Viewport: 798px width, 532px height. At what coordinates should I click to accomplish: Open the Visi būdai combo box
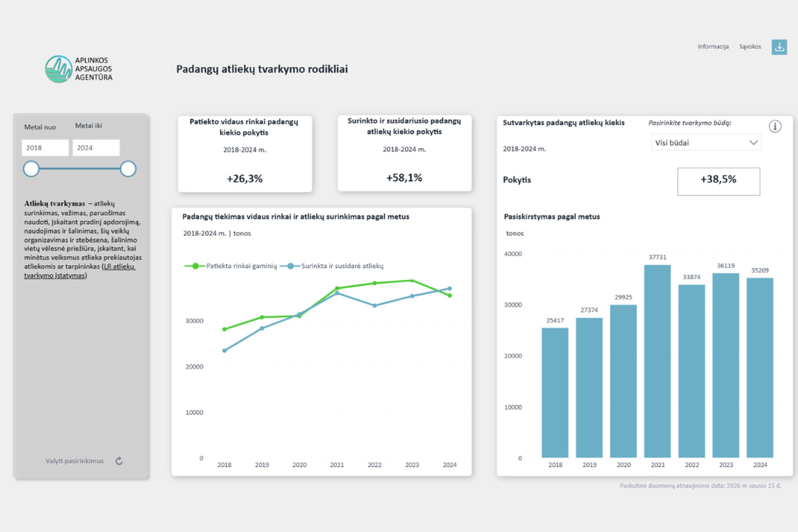[x=706, y=142]
